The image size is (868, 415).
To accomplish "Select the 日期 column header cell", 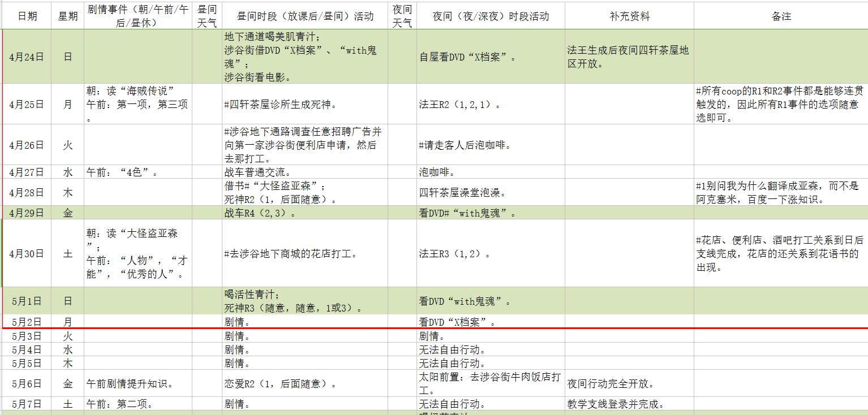I will 25,16.
